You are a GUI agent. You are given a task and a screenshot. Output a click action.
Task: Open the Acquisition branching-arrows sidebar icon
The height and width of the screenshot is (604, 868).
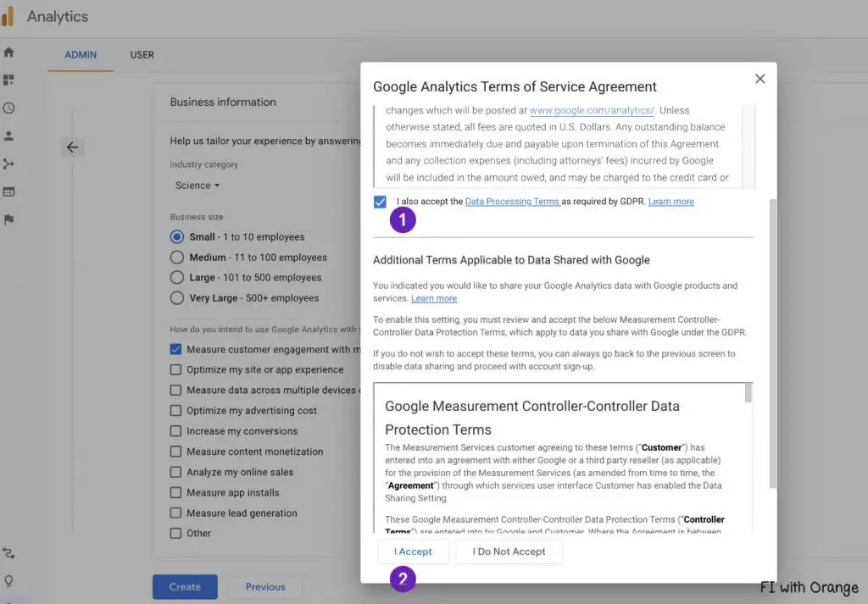(x=8, y=163)
